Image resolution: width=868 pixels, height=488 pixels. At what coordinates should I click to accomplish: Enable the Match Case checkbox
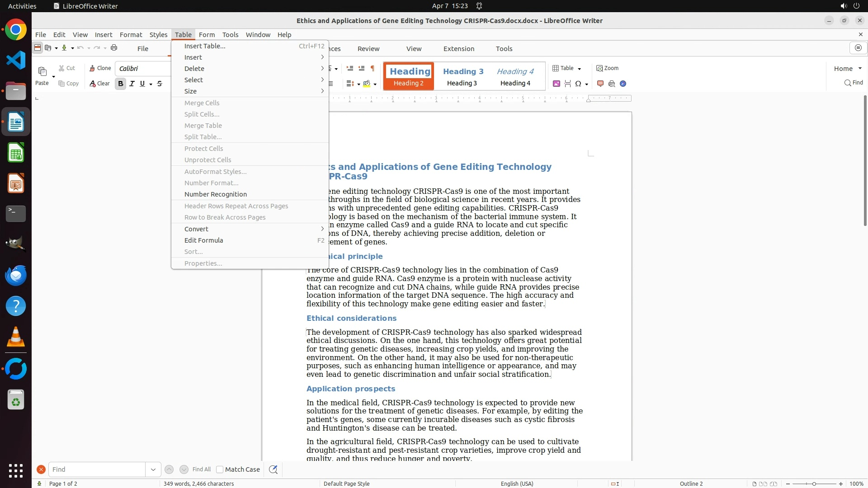coord(220,469)
